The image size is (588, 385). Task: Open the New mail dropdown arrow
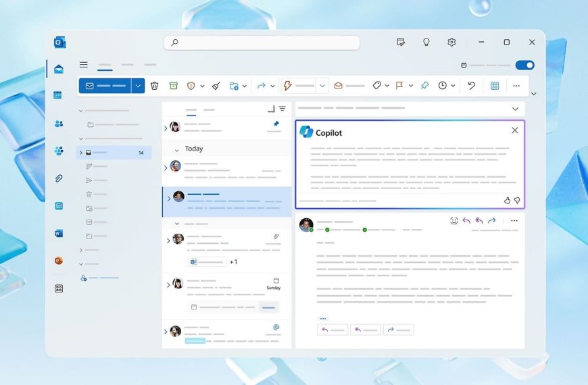click(x=138, y=86)
